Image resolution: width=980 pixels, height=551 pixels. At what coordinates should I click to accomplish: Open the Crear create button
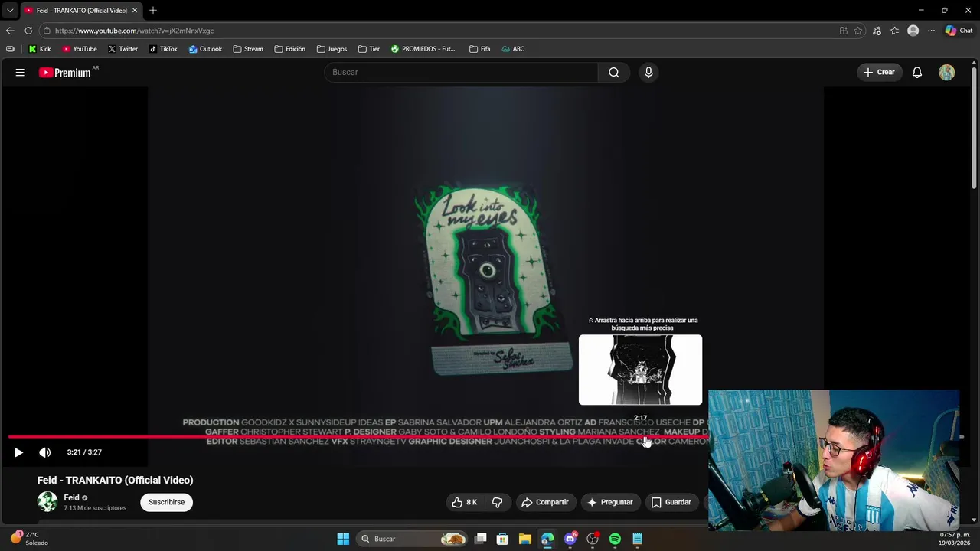pos(879,72)
